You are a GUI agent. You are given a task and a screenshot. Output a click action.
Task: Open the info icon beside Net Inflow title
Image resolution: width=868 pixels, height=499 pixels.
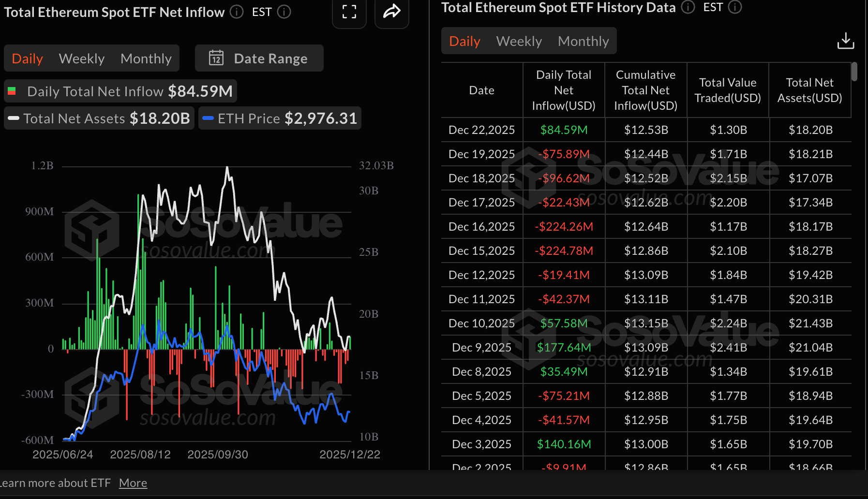pyautogui.click(x=236, y=12)
